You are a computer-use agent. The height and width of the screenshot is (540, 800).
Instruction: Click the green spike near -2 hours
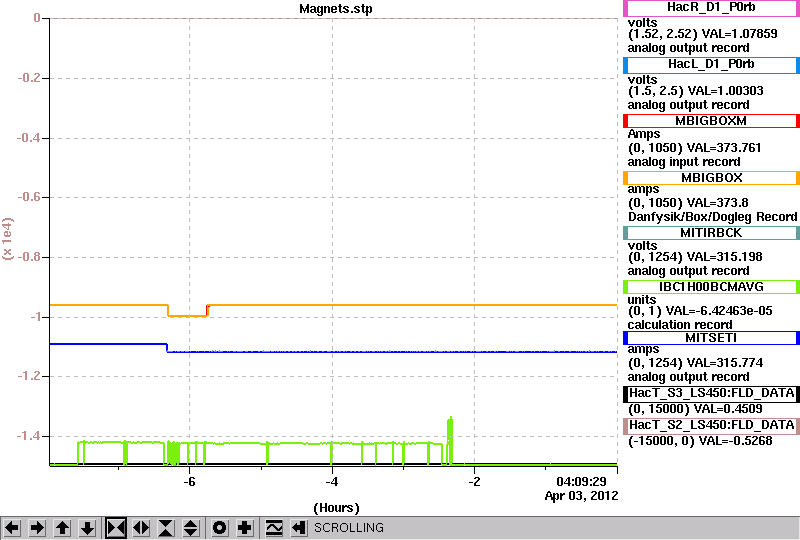(x=450, y=439)
